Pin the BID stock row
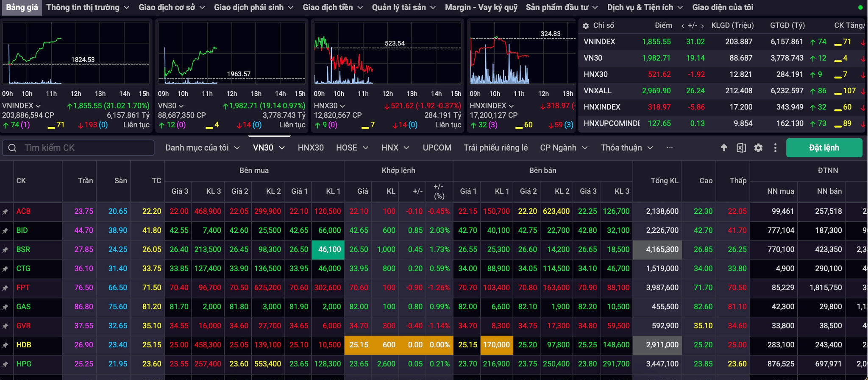The height and width of the screenshot is (380, 868). tap(6, 230)
